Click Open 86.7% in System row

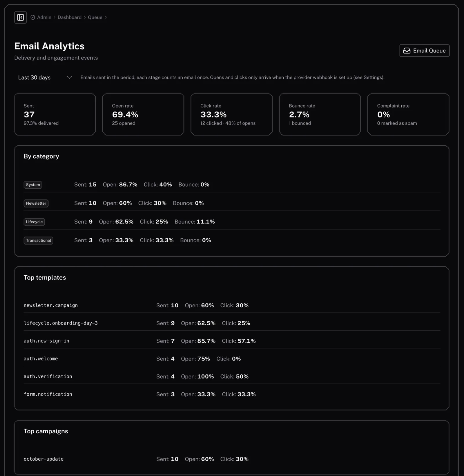[120, 185]
